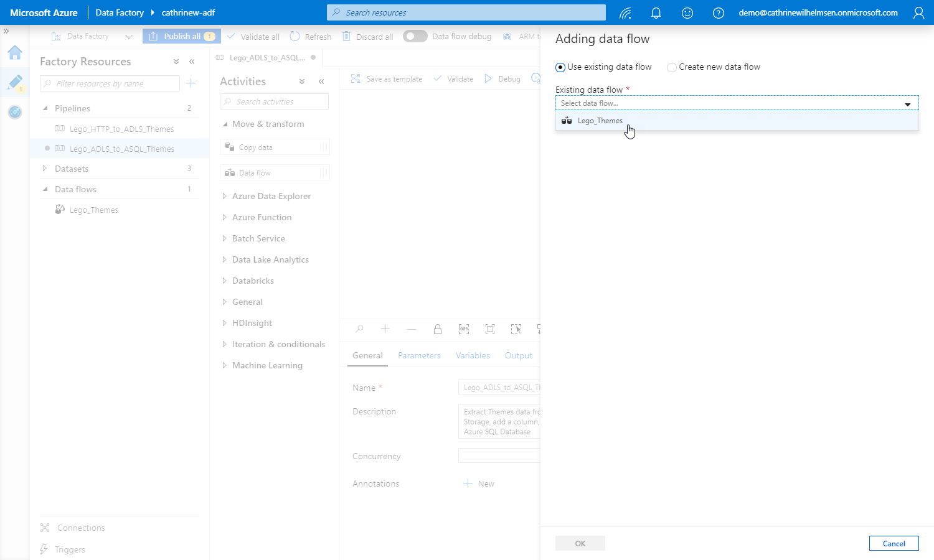Viewport: 934px width, 560px height.
Task: Open the feedback smiley icon
Action: [x=687, y=12]
